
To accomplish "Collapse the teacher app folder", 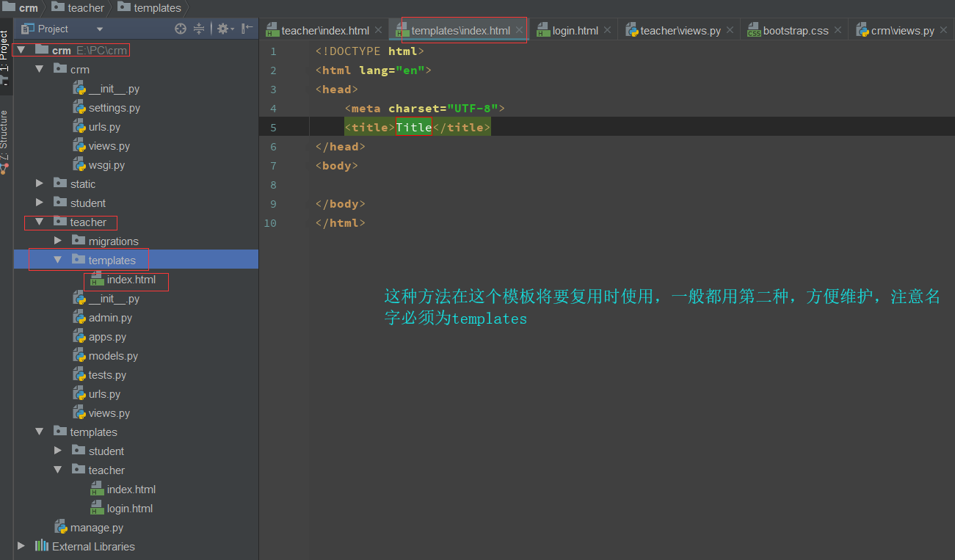I will pyautogui.click(x=40, y=222).
